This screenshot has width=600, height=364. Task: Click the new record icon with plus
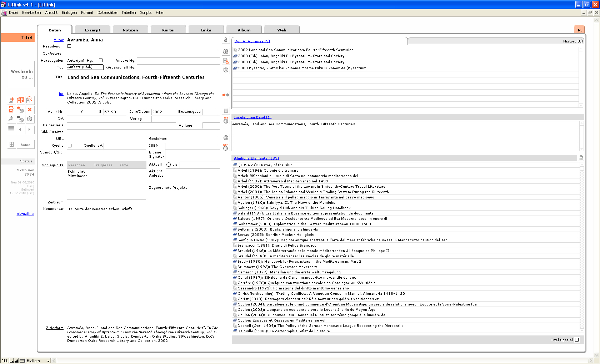click(11, 100)
